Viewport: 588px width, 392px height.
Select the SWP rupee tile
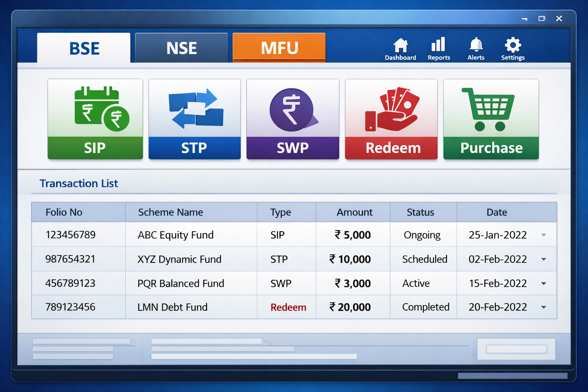pos(293,119)
